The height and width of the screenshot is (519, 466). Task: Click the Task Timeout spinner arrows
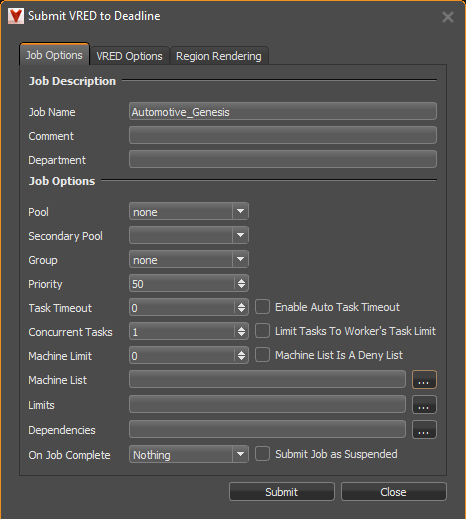(x=241, y=307)
